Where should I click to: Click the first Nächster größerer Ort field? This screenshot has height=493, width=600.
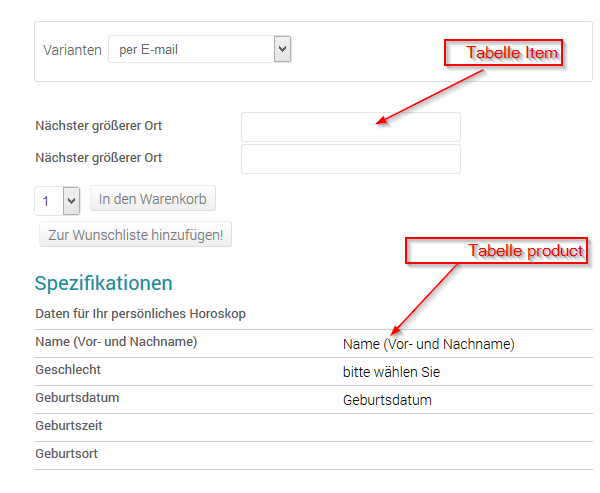[350, 127]
